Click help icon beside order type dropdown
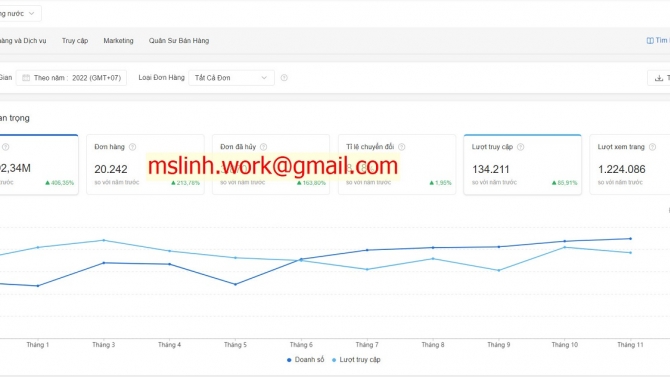The height and width of the screenshot is (377, 670). coord(284,78)
